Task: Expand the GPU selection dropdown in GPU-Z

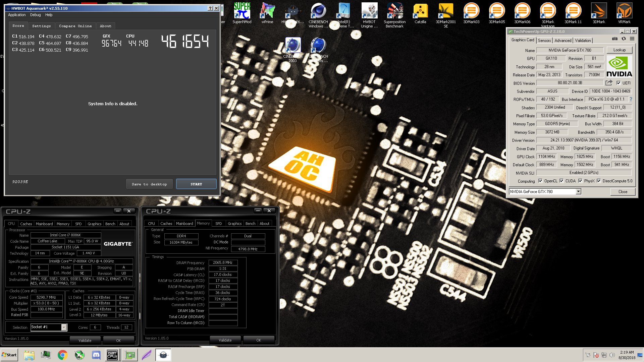Action: (x=578, y=192)
